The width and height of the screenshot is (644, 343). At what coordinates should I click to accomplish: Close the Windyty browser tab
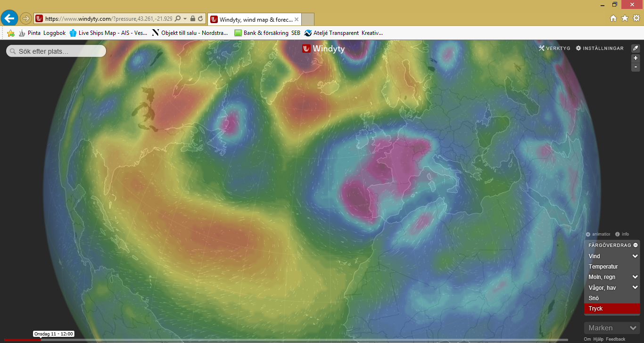coord(297,19)
